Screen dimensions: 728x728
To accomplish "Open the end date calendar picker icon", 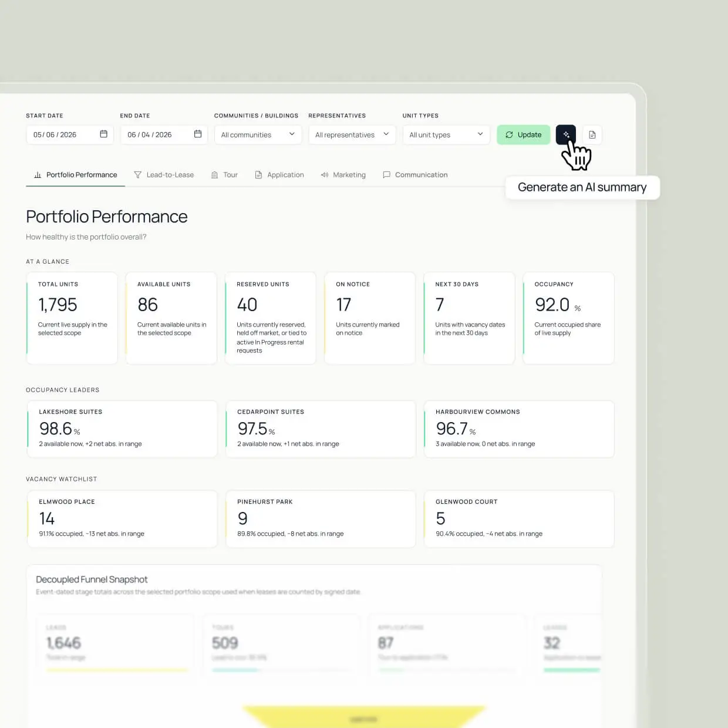I will pos(198,134).
